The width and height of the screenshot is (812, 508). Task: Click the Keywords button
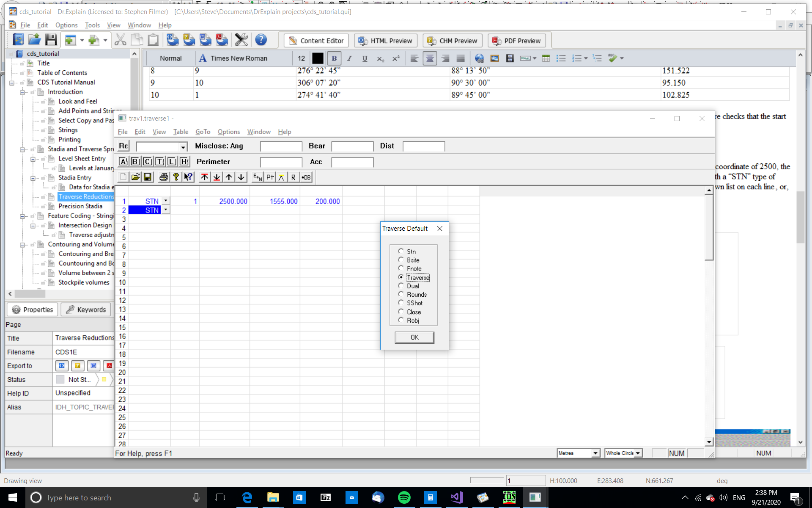(86, 309)
